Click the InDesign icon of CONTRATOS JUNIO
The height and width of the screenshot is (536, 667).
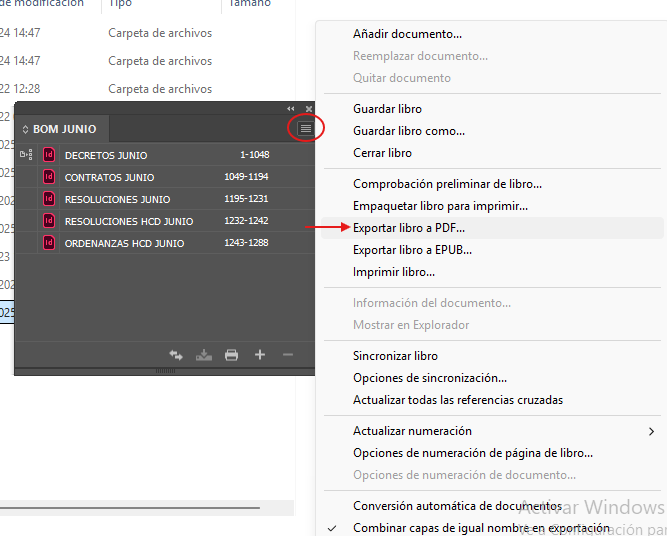click(49, 177)
